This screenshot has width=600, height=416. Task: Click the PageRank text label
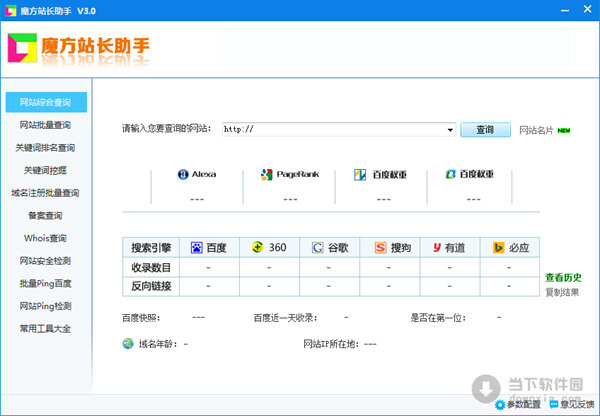click(298, 175)
